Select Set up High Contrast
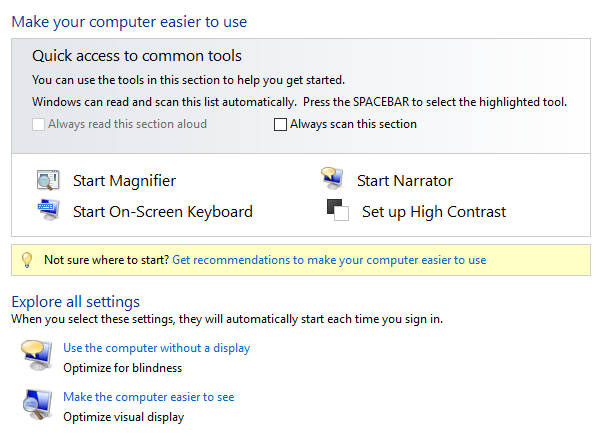This screenshot has width=600, height=437. [434, 212]
